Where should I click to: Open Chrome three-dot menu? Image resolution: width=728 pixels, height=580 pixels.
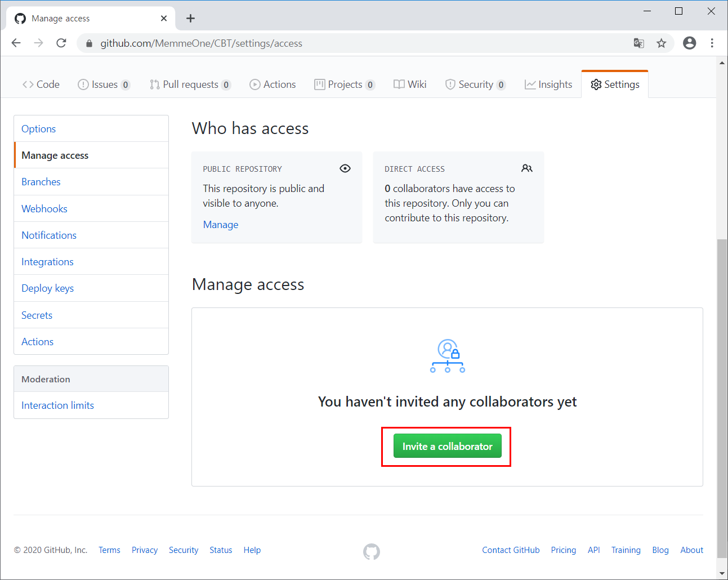click(712, 43)
